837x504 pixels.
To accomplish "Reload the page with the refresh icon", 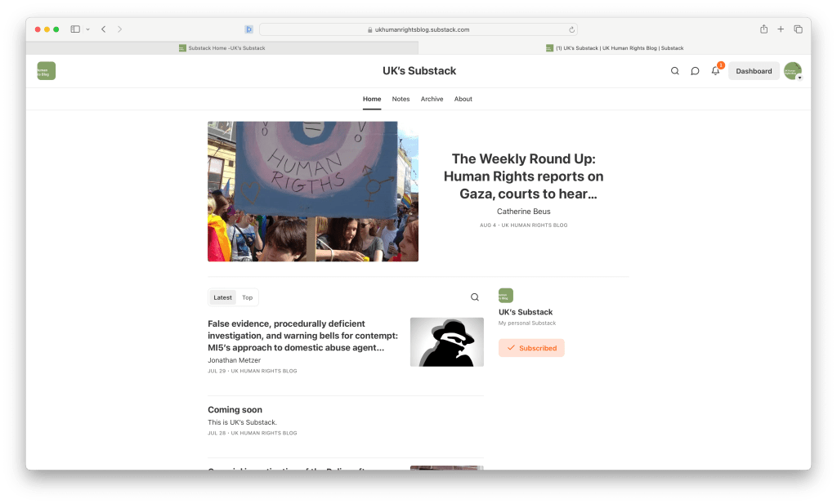I will (571, 30).
